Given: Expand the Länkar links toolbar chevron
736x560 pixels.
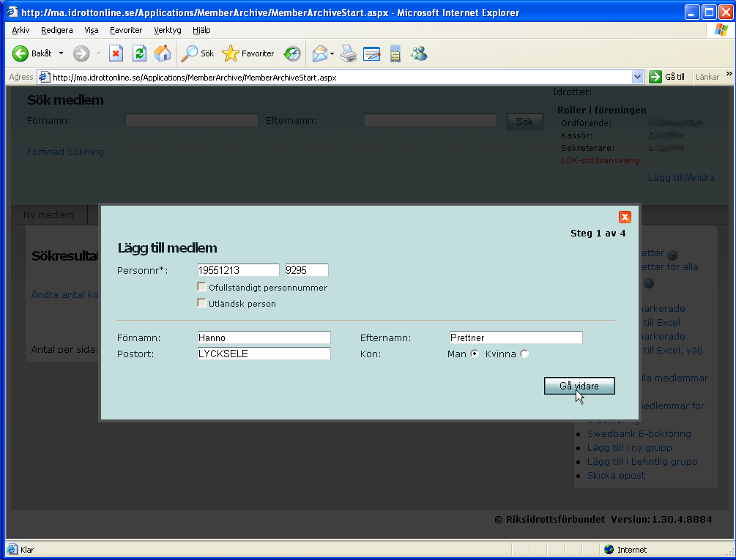Looking at the screenshot, I should click(x=729, y=74).
